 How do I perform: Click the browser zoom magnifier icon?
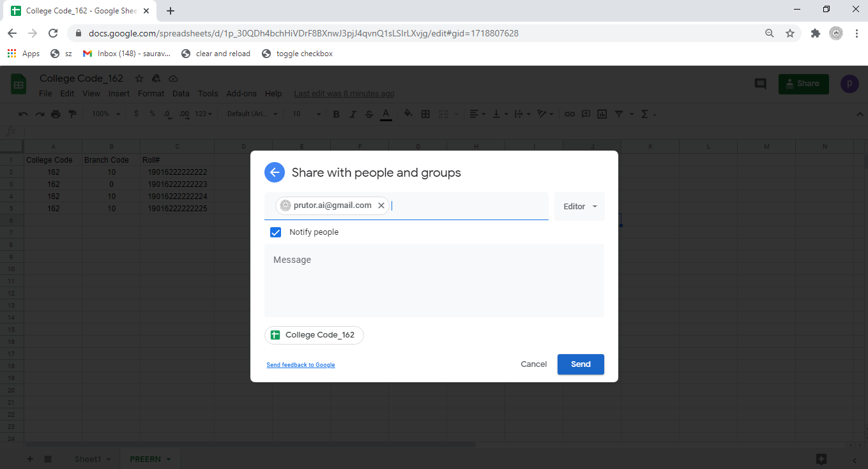[770, 33]
